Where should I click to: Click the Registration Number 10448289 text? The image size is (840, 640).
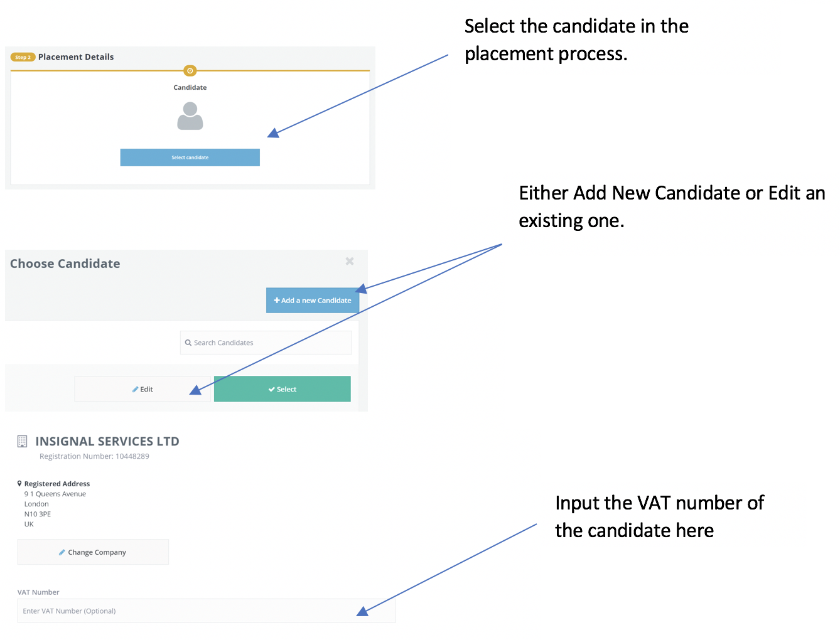[x=94, y=457]
